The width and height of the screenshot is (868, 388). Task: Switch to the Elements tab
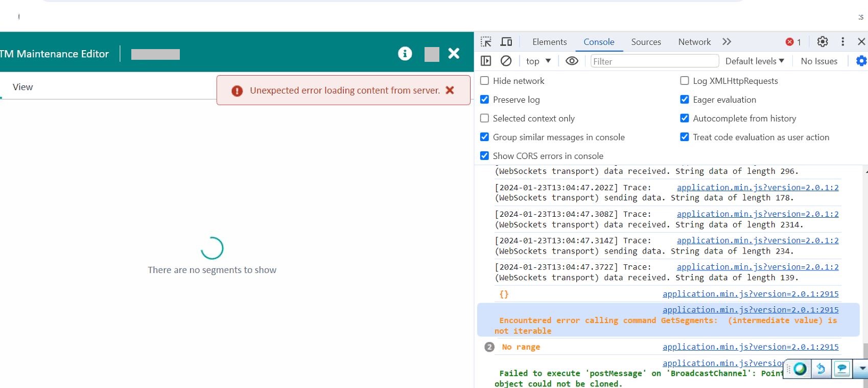549,42
